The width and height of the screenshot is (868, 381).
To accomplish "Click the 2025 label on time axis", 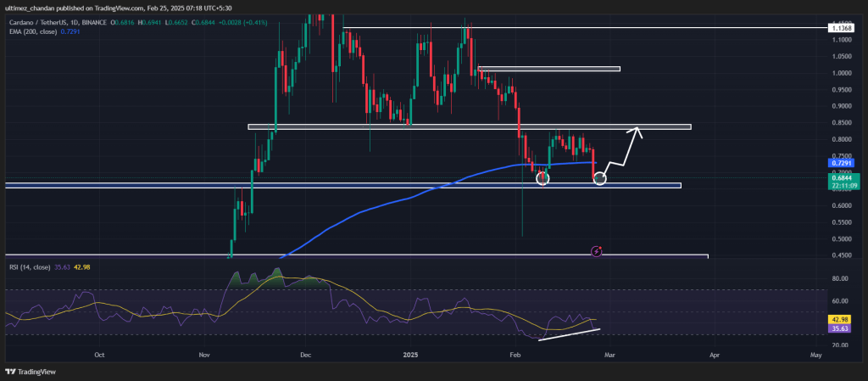I will 410,355.
